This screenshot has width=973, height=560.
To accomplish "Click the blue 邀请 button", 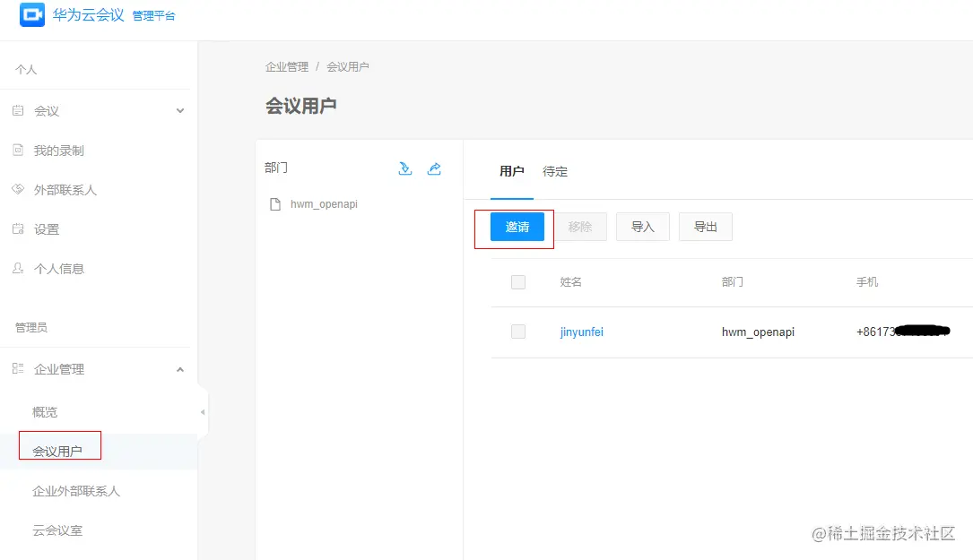I will 517,227.
